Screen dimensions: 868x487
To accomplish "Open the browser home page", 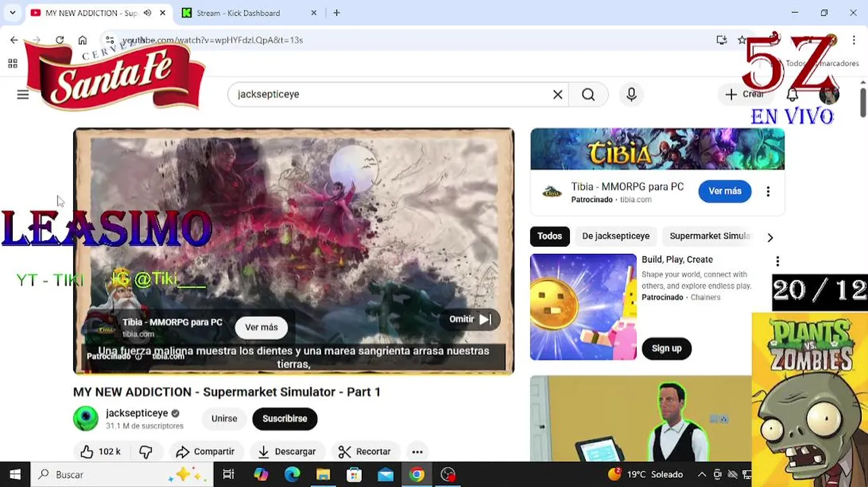I will (x=82, y=40).
